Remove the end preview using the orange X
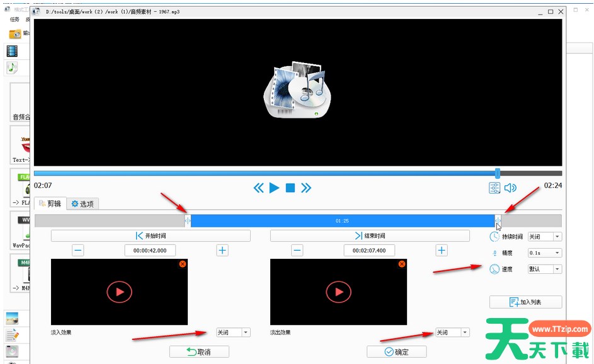The height and width of the screenshot is (364, 594). point(402,264)
